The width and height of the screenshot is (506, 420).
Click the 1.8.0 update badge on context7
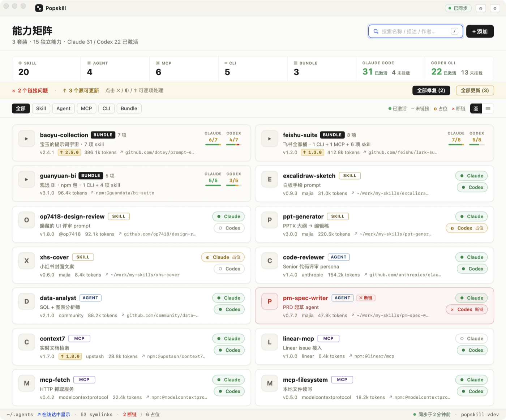pos(70,356)
